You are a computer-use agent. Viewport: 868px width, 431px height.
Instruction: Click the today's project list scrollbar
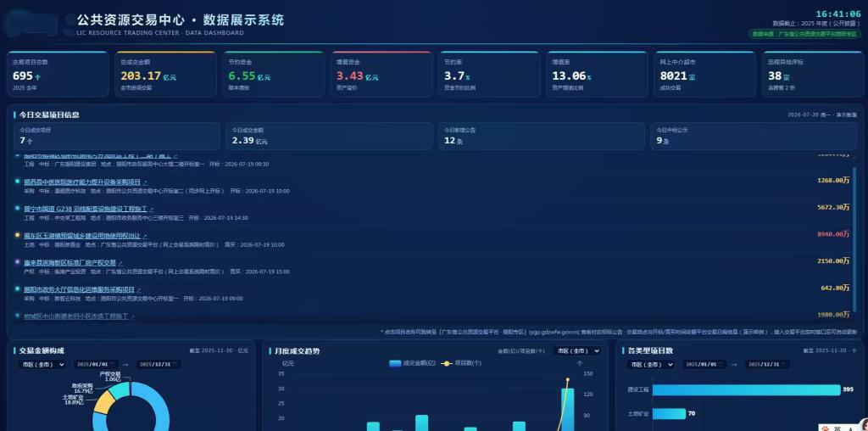coord(853,241)
